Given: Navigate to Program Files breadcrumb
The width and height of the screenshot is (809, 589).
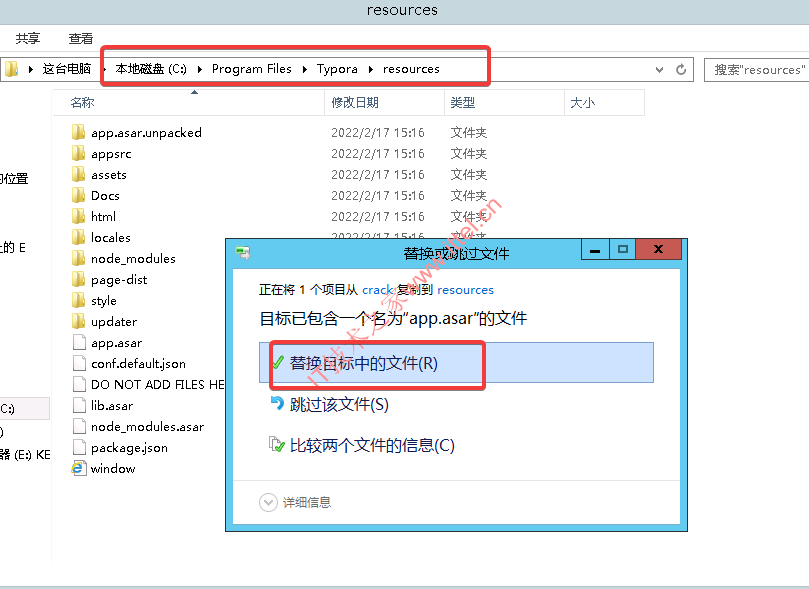Looking at the screenshot, I should 252,69.
